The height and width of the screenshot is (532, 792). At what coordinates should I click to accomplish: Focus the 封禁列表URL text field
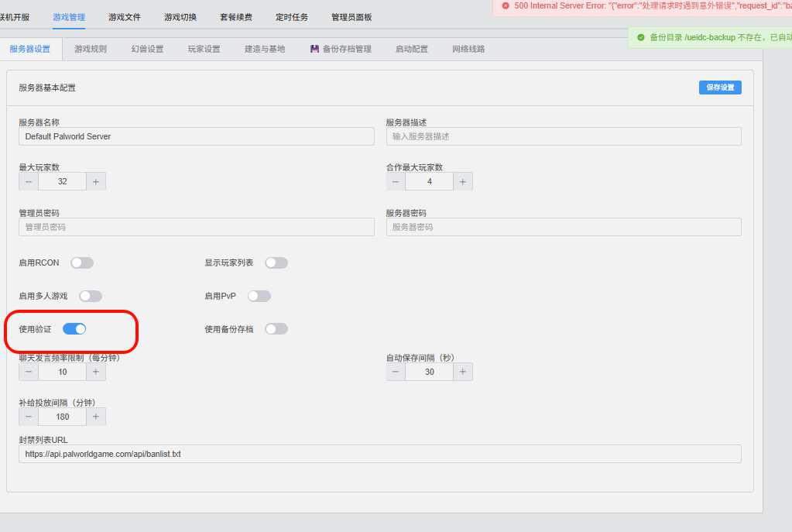tap(379, 454)
